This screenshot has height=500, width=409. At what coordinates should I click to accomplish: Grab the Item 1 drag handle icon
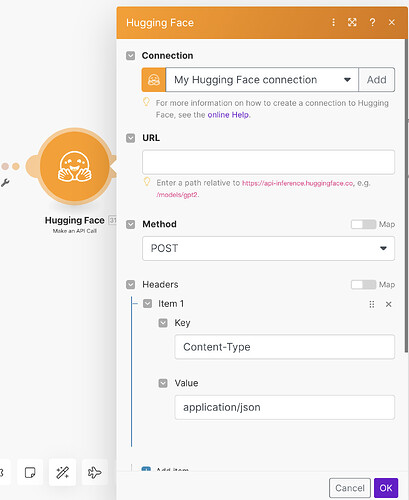pyautogui.click(x=372, y=304)
